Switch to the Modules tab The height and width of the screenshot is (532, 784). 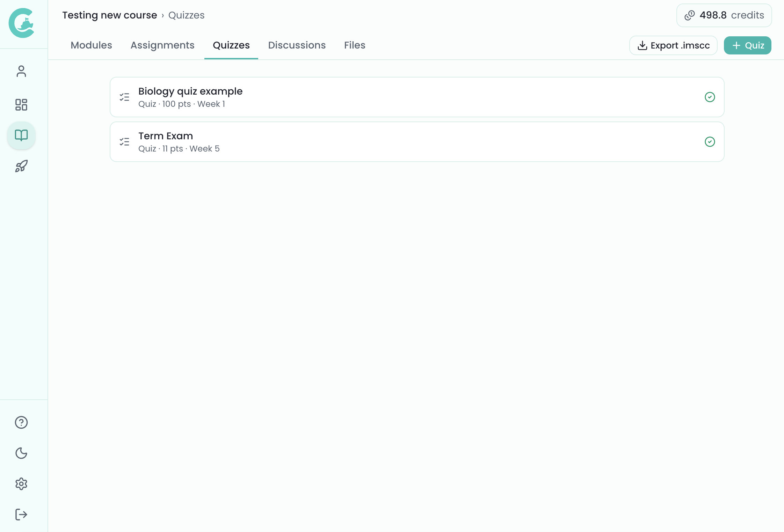[x=91, y=45]
